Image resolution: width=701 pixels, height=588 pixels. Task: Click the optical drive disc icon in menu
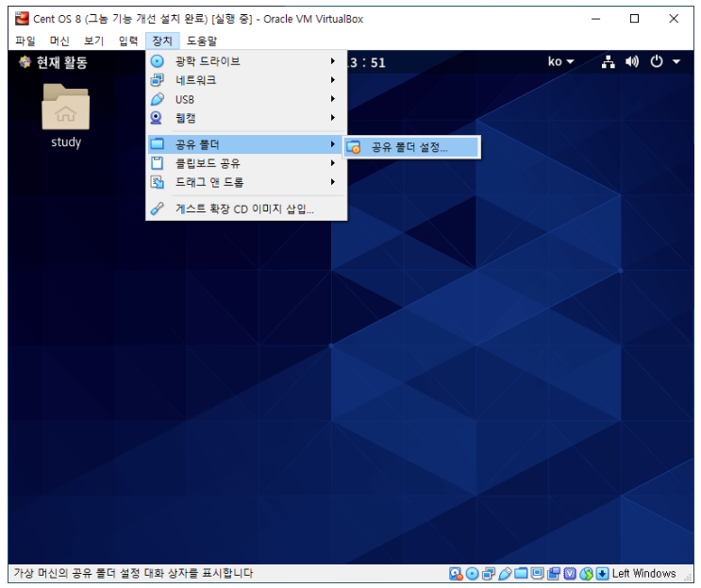click(x=157, y=60)
